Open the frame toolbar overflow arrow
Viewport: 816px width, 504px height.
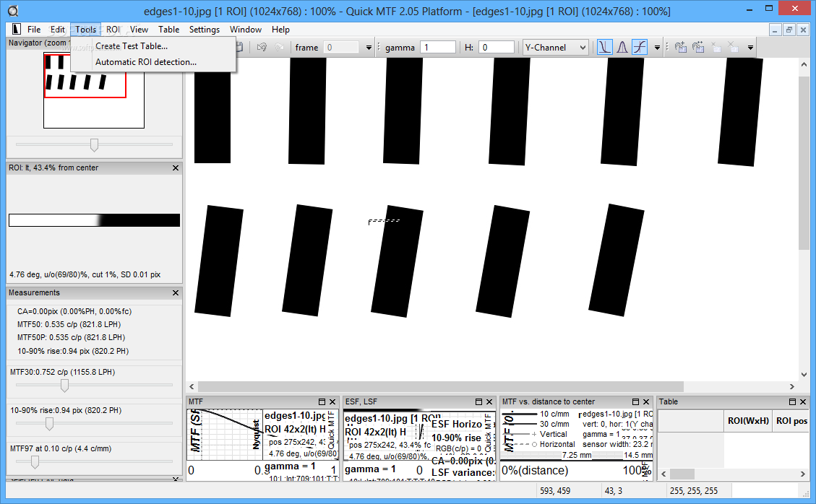tap(369, 48)
